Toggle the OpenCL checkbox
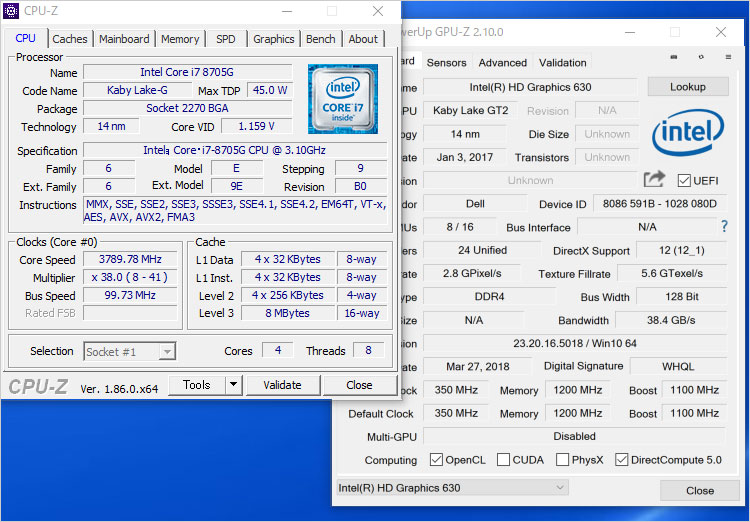This screenshot has height=522, width=750. point(436,460)
